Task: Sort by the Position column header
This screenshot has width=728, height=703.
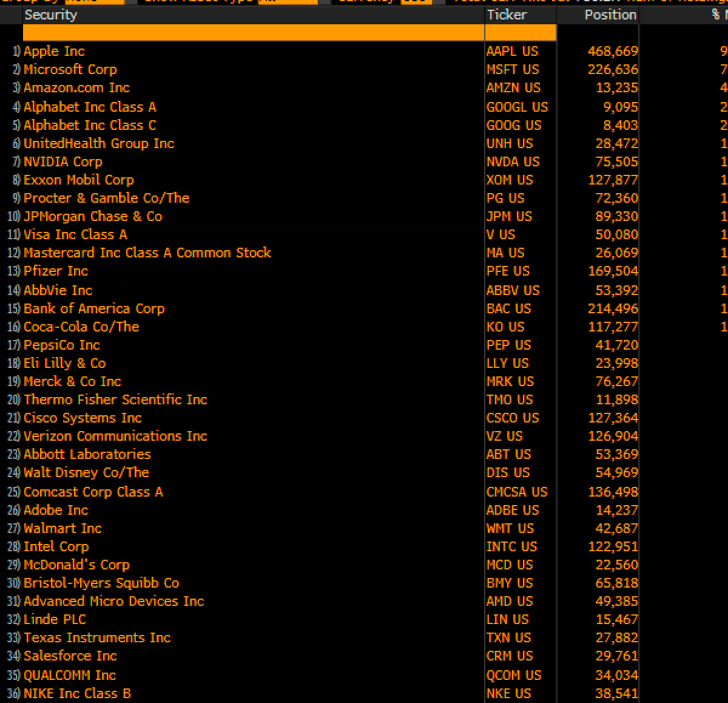Action: point(610,15)
